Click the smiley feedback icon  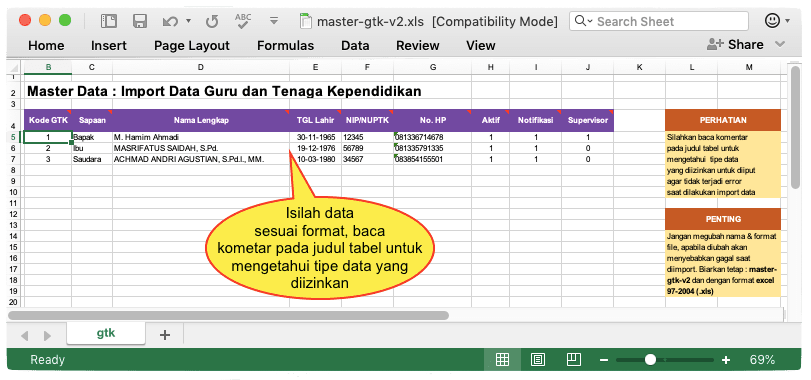click(772, 21)
